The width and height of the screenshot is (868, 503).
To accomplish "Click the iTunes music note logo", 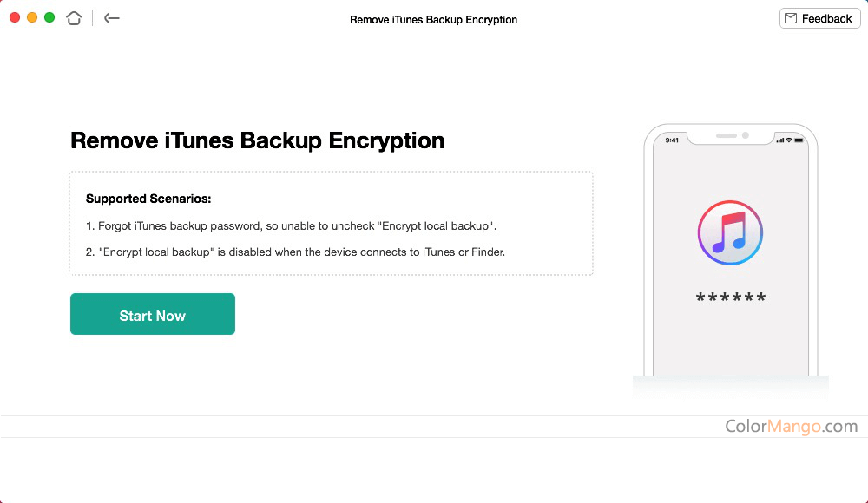I will pyautogui.click(x=730, y=232).
